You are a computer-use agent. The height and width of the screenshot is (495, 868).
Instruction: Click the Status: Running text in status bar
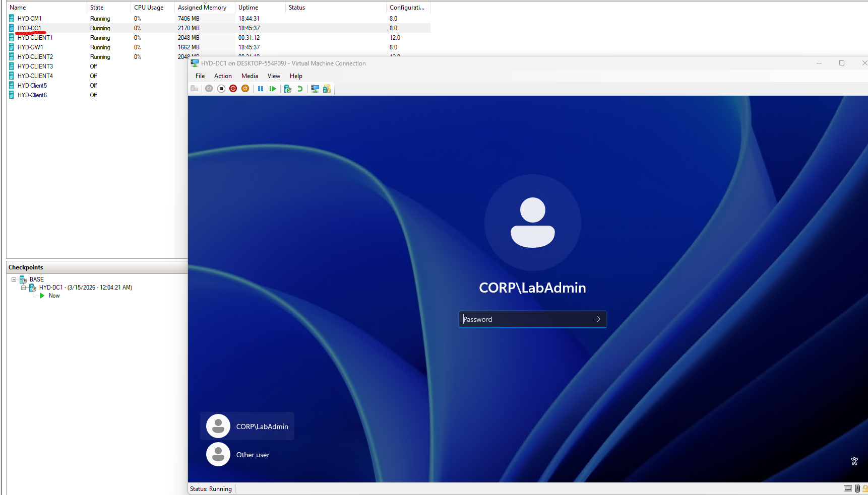point(211,489)
